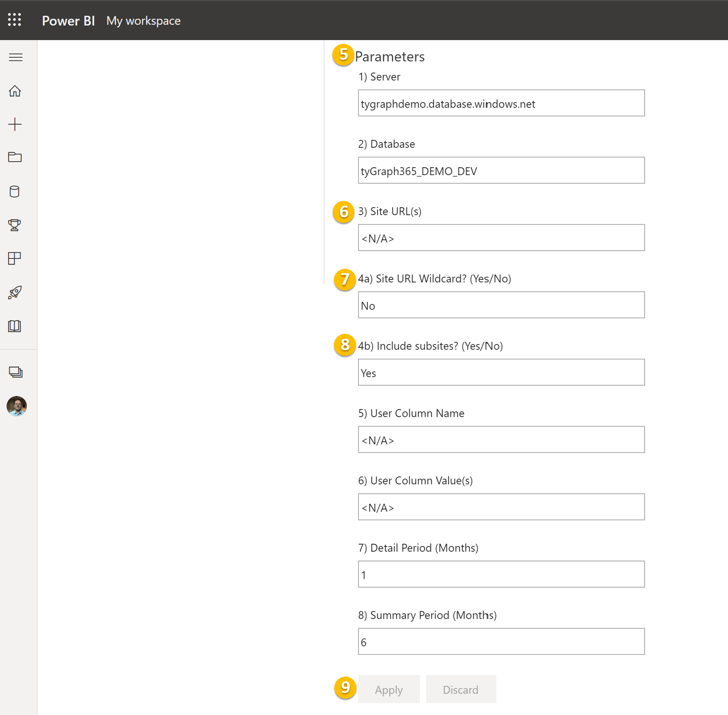Open My workspace in header
Viewport: 728px width, 715px height.
pyautogui.click(x=143, y=20)
